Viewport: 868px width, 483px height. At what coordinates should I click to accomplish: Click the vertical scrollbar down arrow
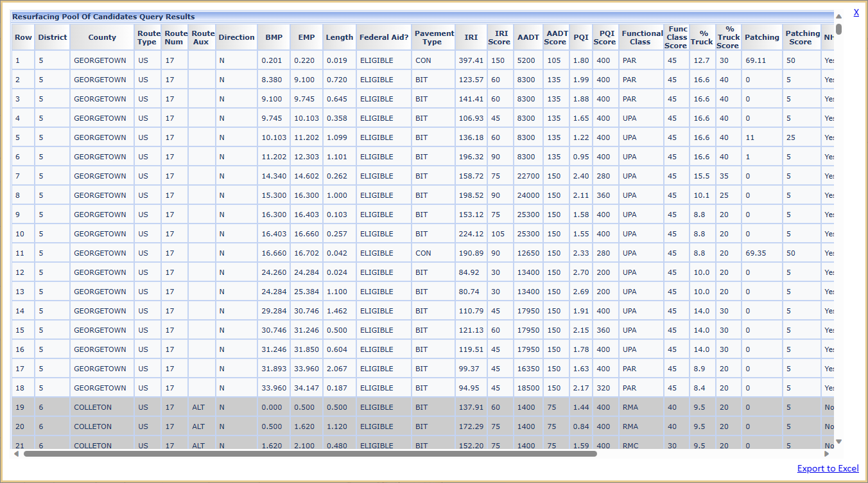[838, 442]
